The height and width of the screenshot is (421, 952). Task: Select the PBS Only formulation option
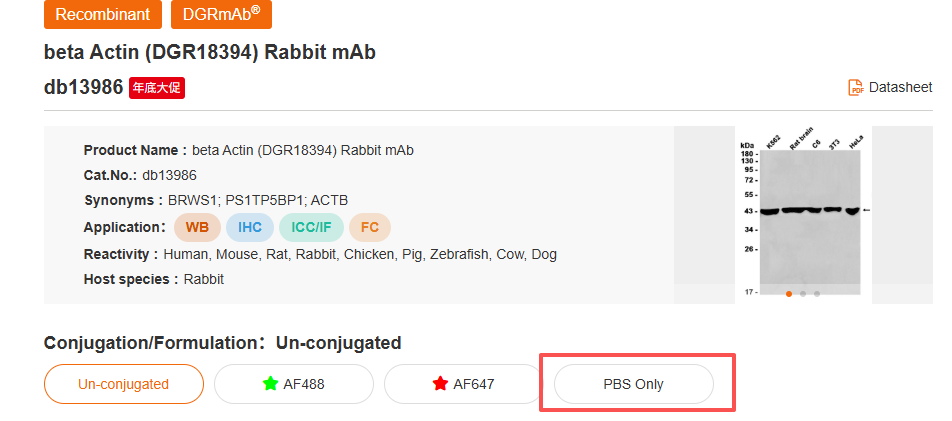(633, 384)
